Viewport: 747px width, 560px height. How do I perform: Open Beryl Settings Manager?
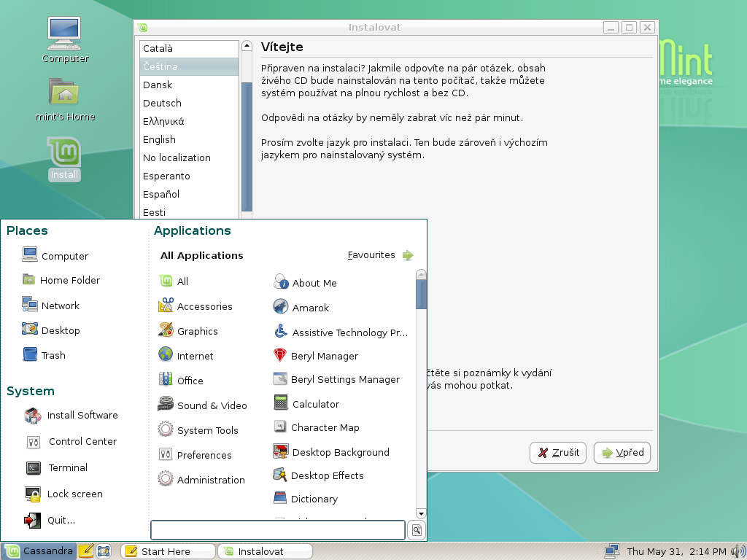336,379
